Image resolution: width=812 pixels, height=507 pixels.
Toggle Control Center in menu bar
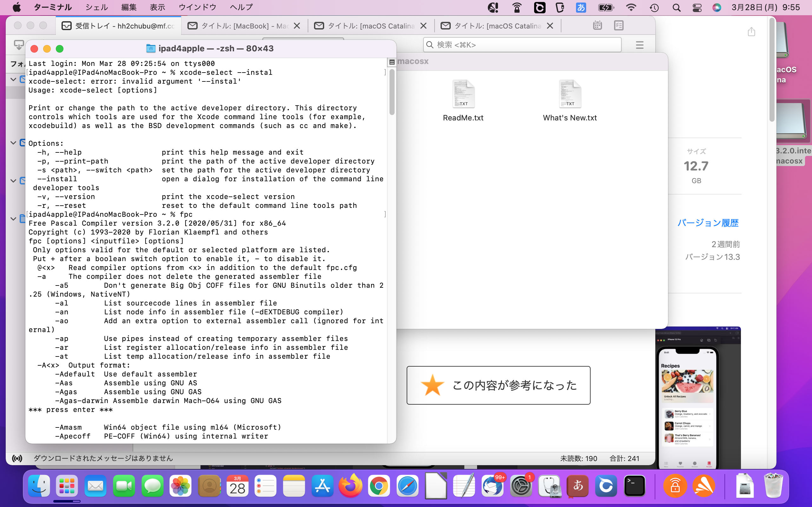[697, 7]
